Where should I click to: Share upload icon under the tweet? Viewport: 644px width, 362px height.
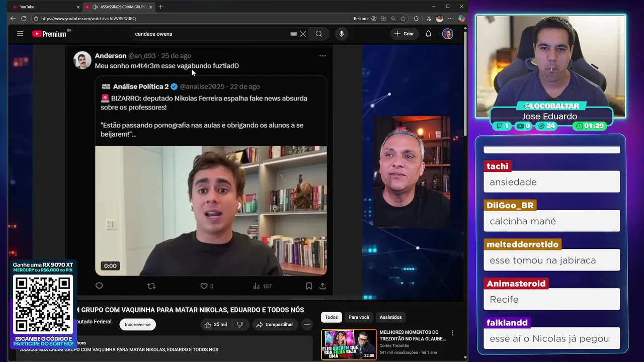[323, 286]
